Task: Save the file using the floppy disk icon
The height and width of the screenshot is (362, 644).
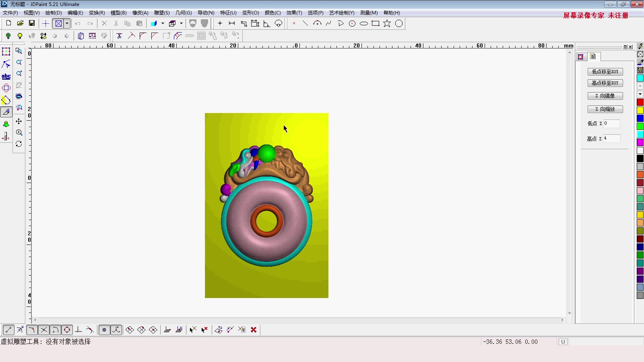Action: coord(32,23)
